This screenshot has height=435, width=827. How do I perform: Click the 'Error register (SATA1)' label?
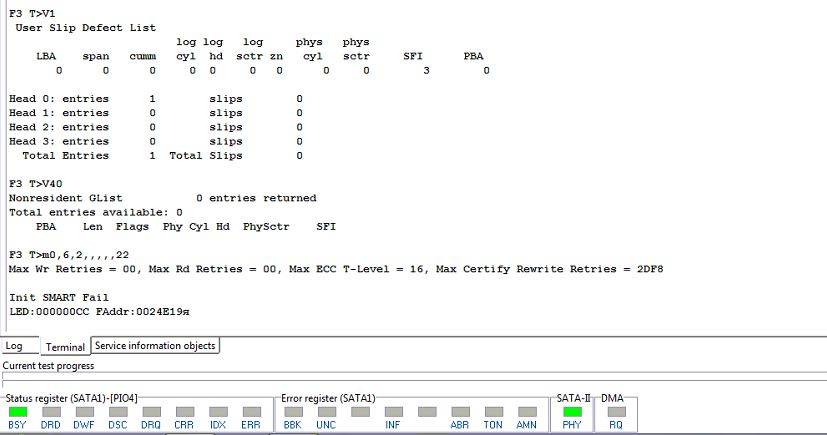(x=328, y=398)
